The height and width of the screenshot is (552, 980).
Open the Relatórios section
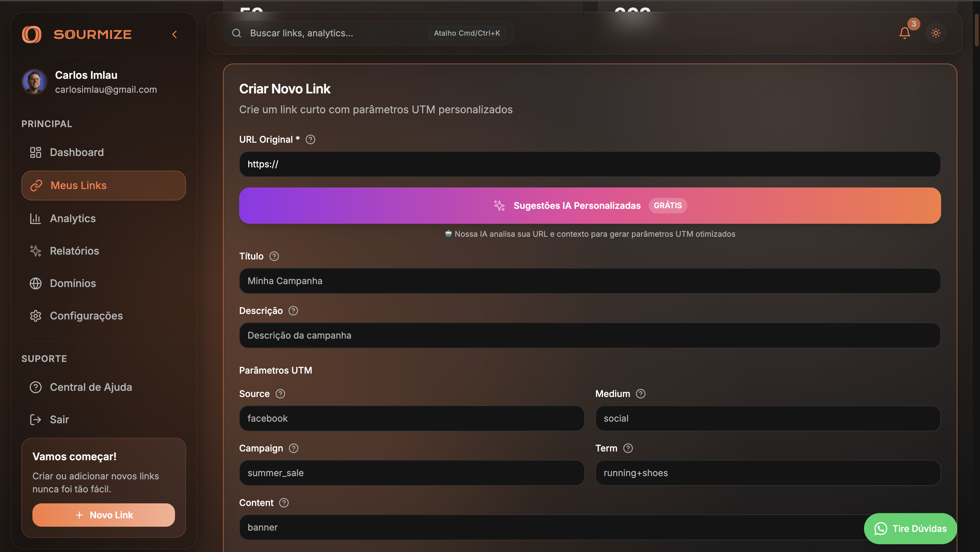click(74, 250)
